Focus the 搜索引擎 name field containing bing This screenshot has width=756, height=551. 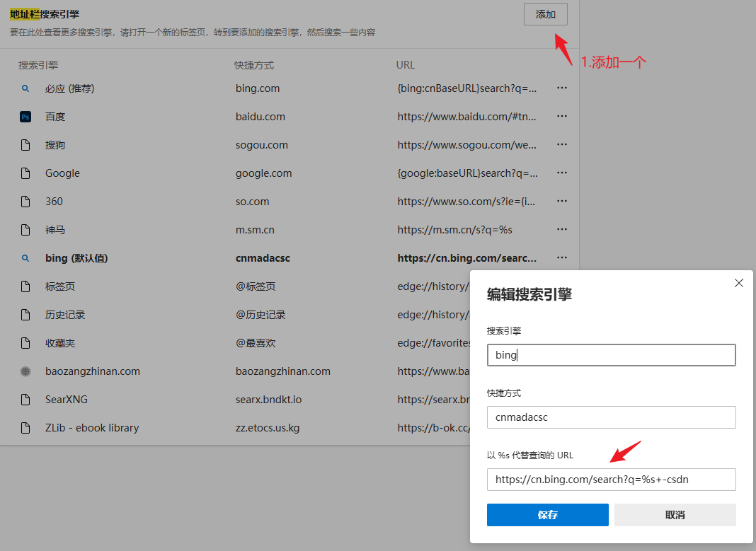click(x=611, y=355)
